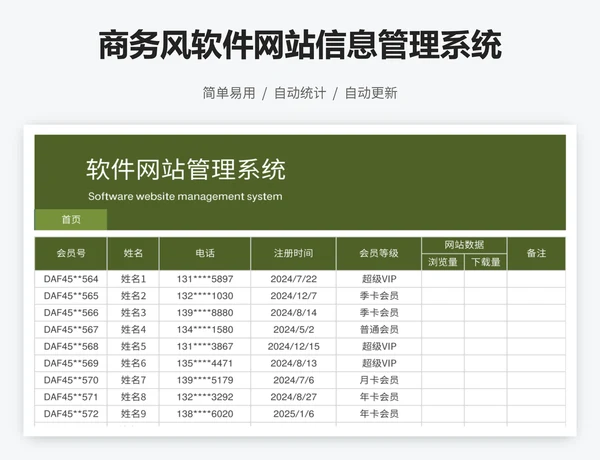Viewport: 600px width, 460px height.
Task: Select the 姓名 column header
Action: (133, 253)
